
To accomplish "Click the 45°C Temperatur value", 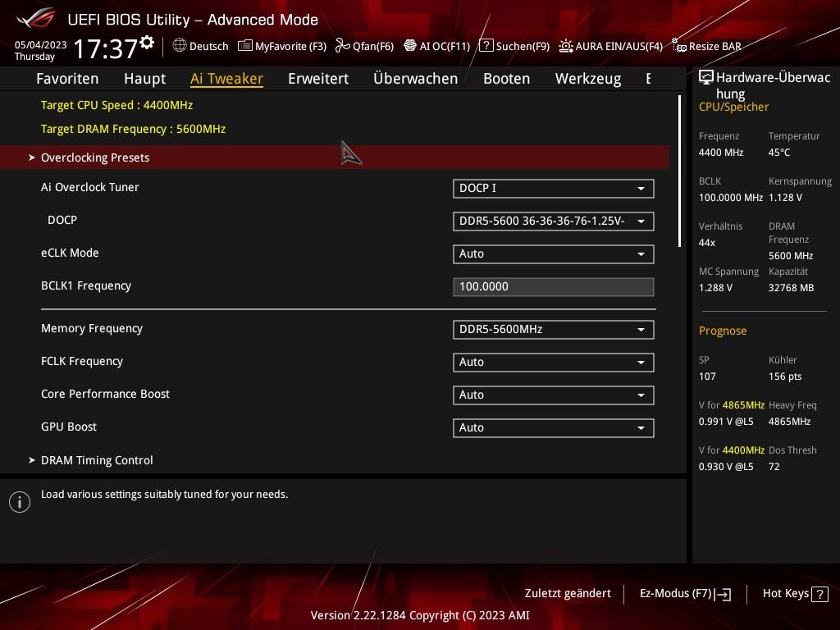I will [x=779, y=153].
